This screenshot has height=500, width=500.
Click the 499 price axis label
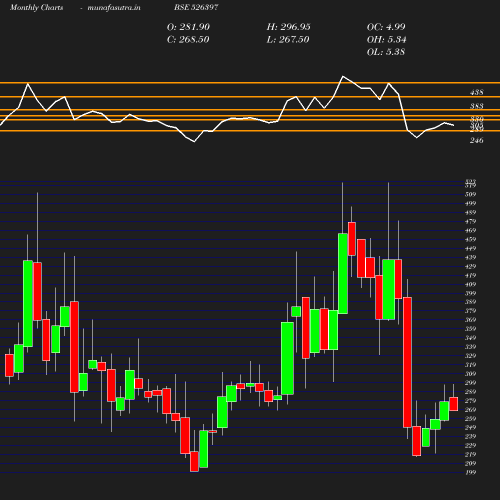click(x=471, y=203)
